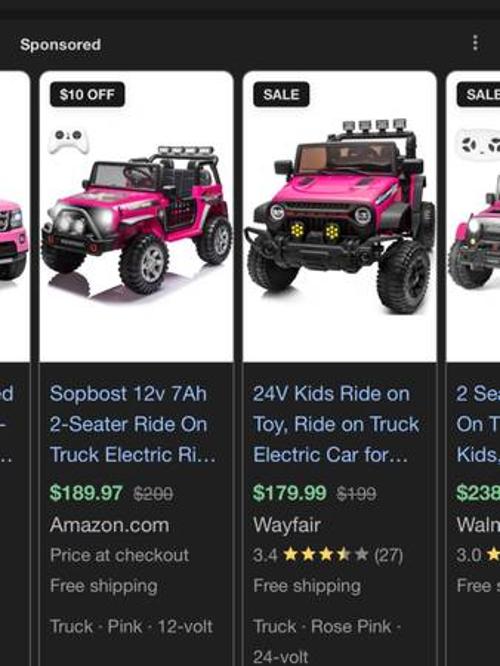Click the SALE badge on the rightmost card
This screenshot has height=666, width=500.
pos(478,94)
